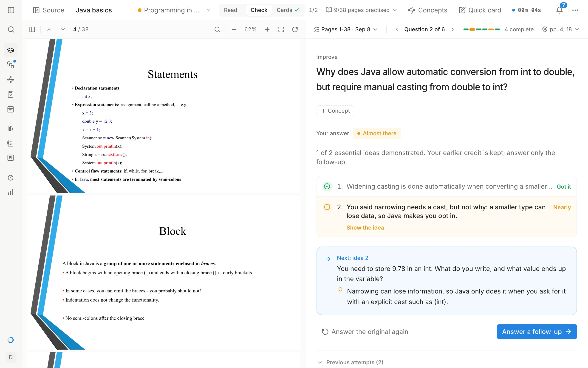The image size is (588, 368).
Task: Open the clipboard checklist sidebar icon
Action: click(11, 94)
